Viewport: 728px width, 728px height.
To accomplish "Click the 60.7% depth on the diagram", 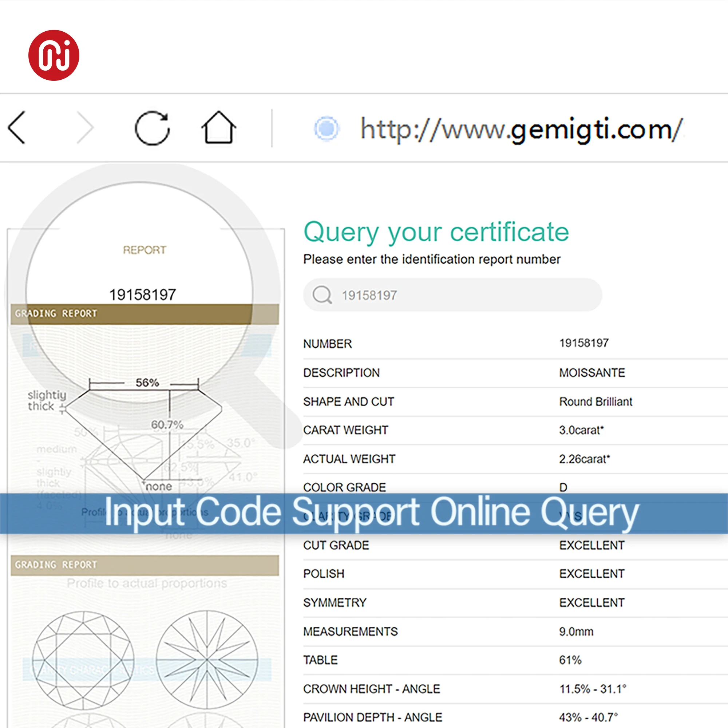I will click(167, 425).
